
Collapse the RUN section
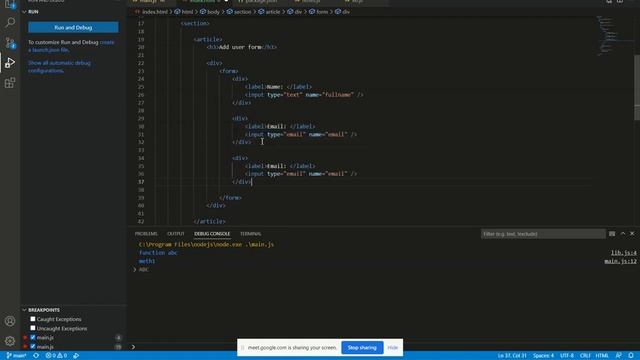(x=24, y=12)
